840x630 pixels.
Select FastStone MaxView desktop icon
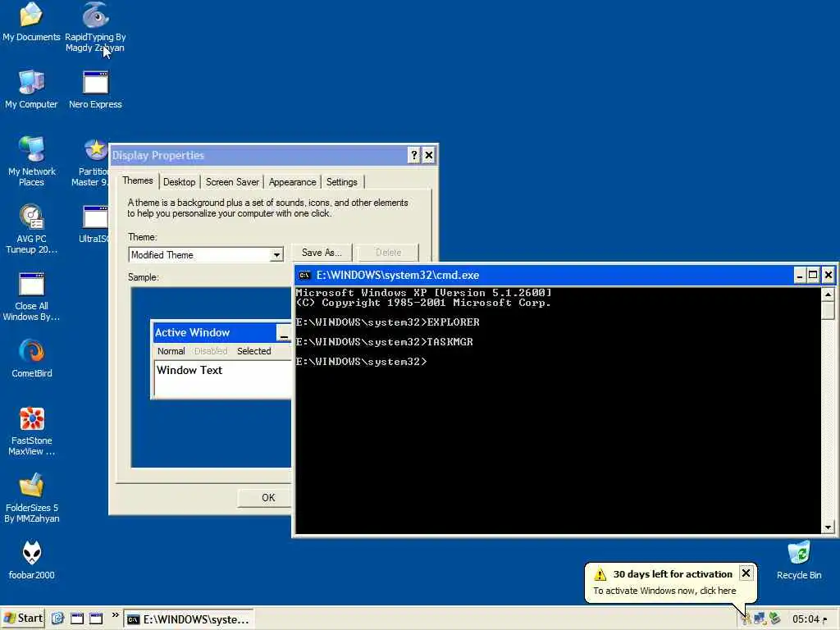(32, 431)
